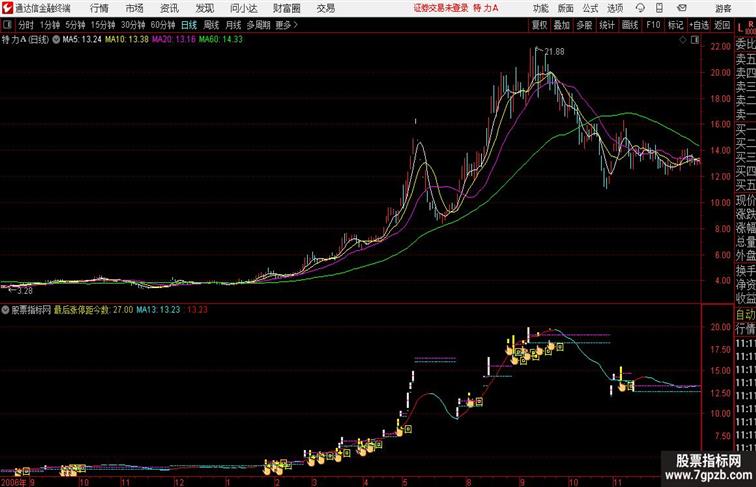Switch to the 5分钟 period tab
The image size is (756, 487).
[x=75, y=25]
